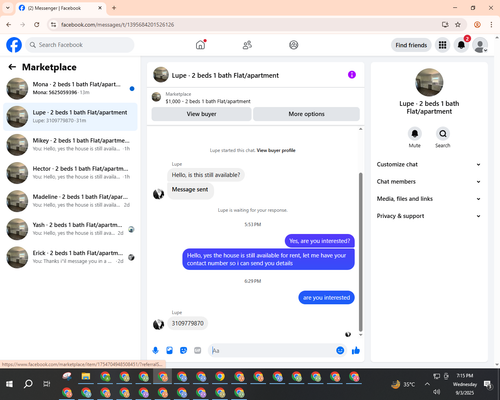
Task: Mute the conversation with the bell icon
Action: (x=415, y=134)
